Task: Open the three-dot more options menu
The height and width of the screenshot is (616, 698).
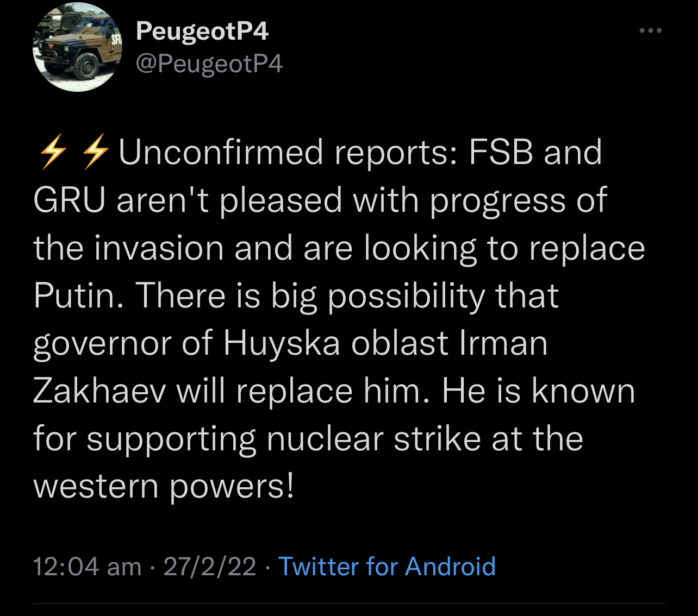Action: pyautogui.click(x=651, y=31)
